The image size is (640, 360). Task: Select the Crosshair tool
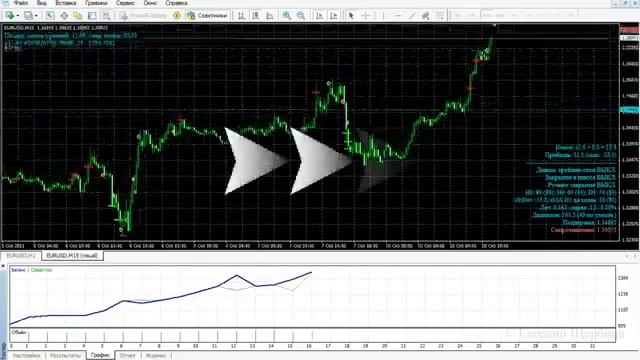coord(366,16)
